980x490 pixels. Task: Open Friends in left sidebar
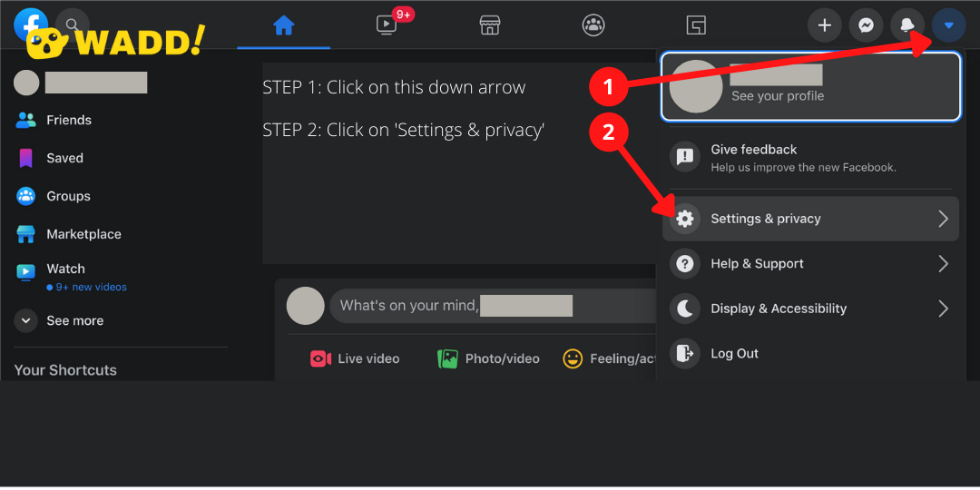tap(68, 120)
